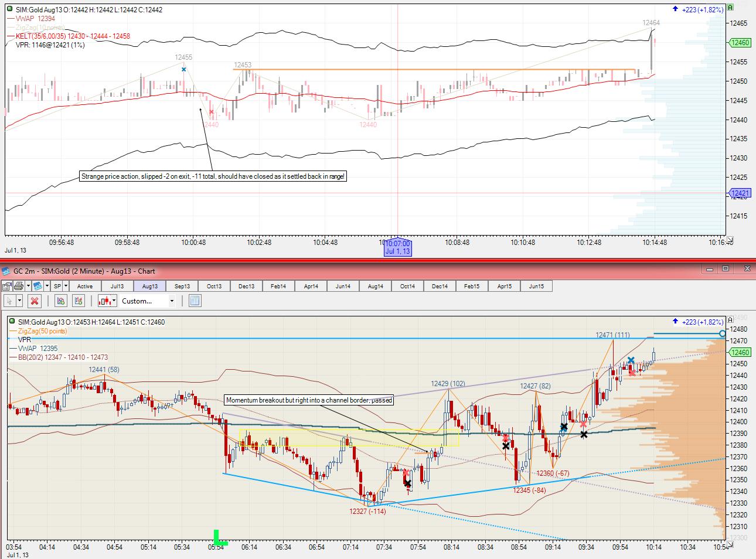Open the Oct13 contract tab
Image resolution: width=756 pixels, height=559 pixels.
[214, 286]
